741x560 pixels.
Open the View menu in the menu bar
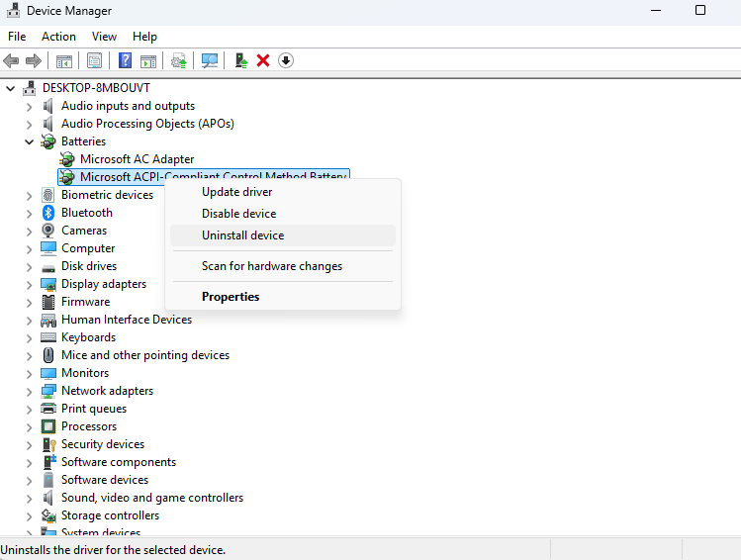104,37
